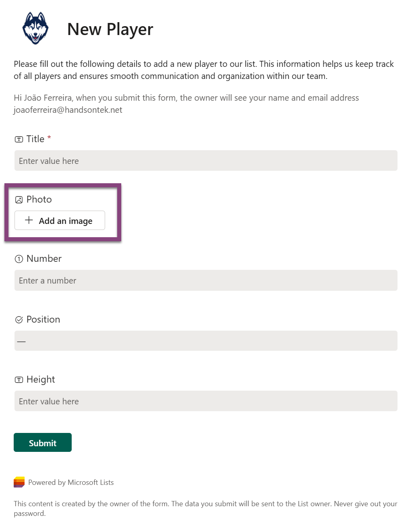The height and width of the screenshot is (532, 412).
Task: Click the joaoferreira@handsontek.net email address
Action: pos(68,110)
